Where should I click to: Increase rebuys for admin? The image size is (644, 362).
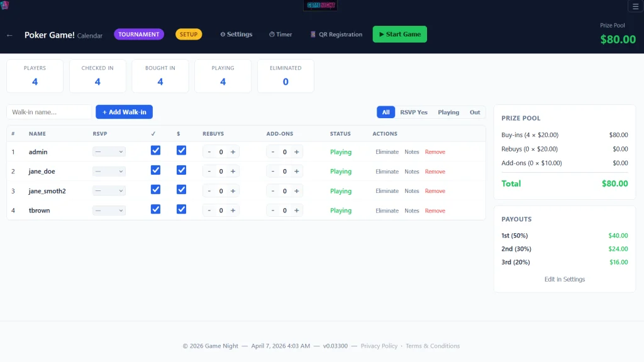coord(233,152)
